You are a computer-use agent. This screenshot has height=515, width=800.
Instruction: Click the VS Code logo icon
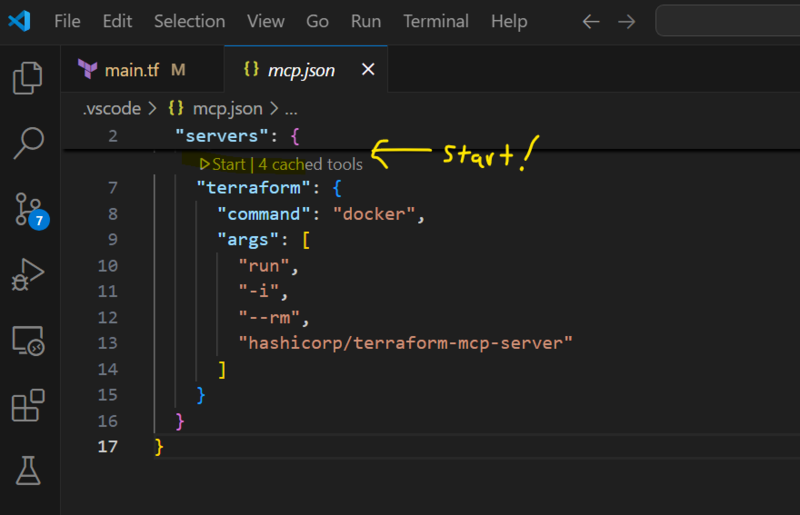click(19, 21)
